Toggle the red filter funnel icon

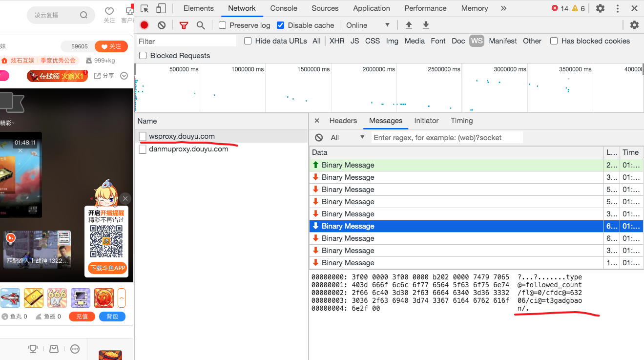[184, 25]
